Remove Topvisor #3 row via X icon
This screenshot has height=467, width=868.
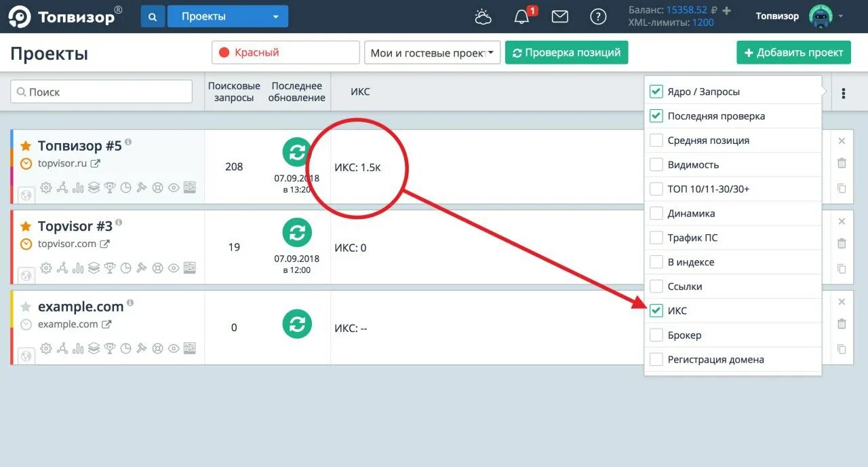tap(842, 221)
